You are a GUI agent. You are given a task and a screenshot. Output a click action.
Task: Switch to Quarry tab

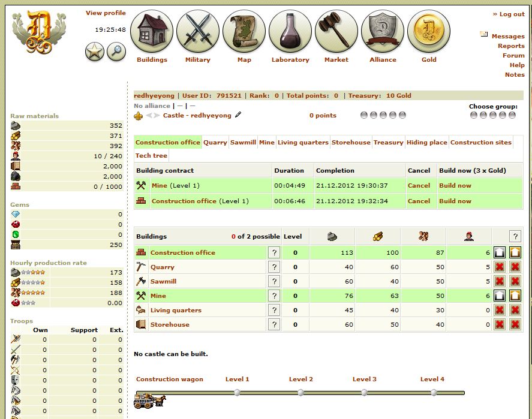coord(215,143)
